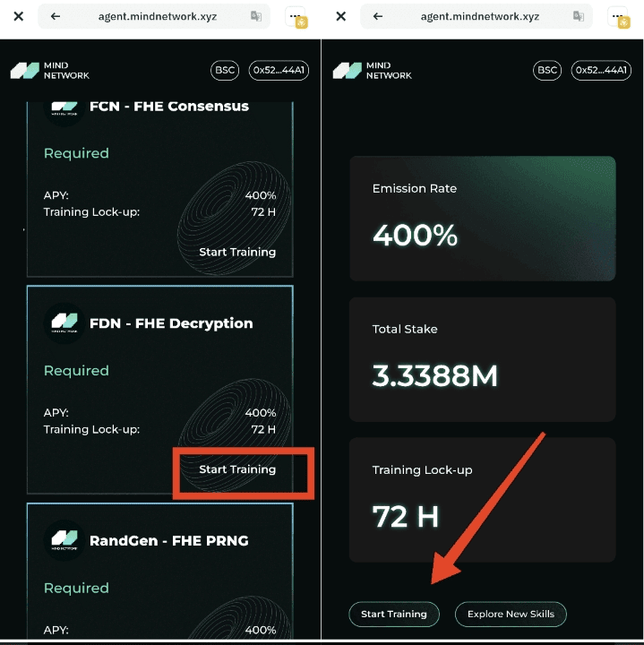Open the BSC network selector in right panel
This screenshot has width=644, height=645.
[547, 71]
